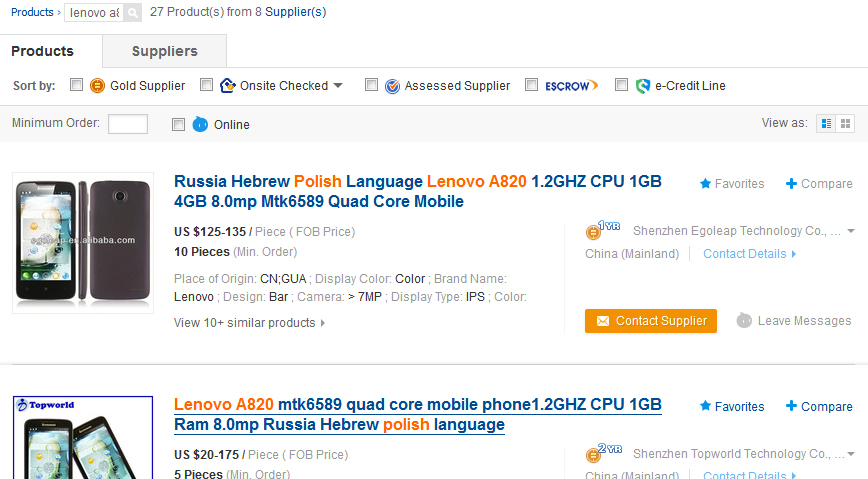Click Compare plus icon for first product
868x479 pixels.
tap(792, 184)
